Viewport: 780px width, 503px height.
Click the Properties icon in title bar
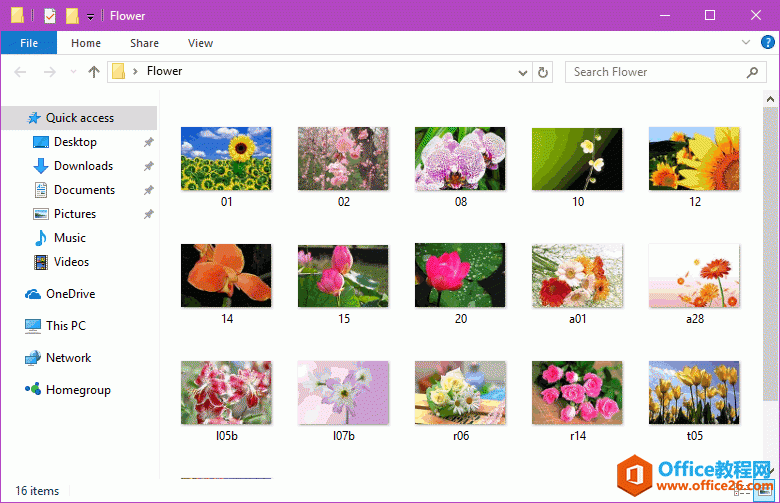coord(49,15)
